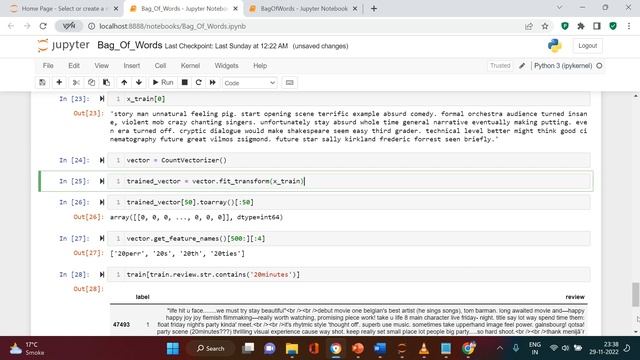Click in the fit_transform code cell
Viewport: 640px width, 360px height.
click(349, 181)
